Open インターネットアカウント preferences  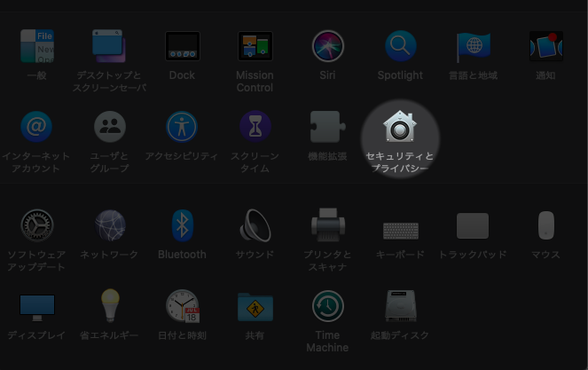point(36,127)
